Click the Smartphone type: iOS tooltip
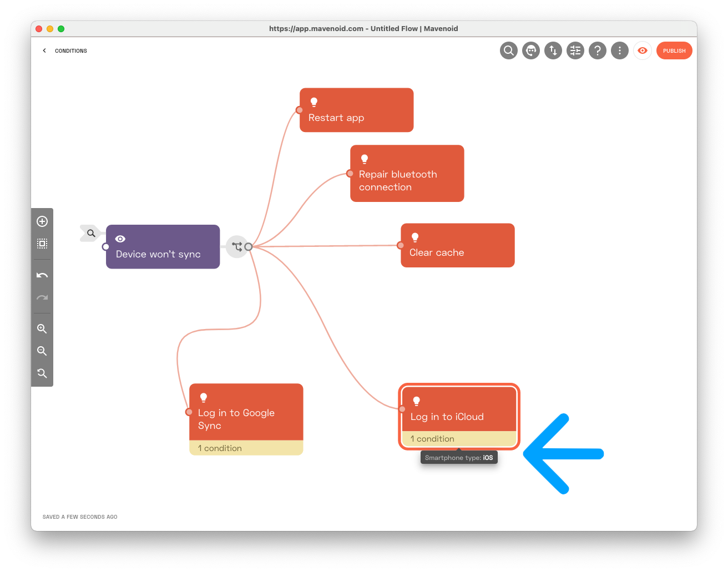Screen dimensions: 728x572 [x=459, y=458]
